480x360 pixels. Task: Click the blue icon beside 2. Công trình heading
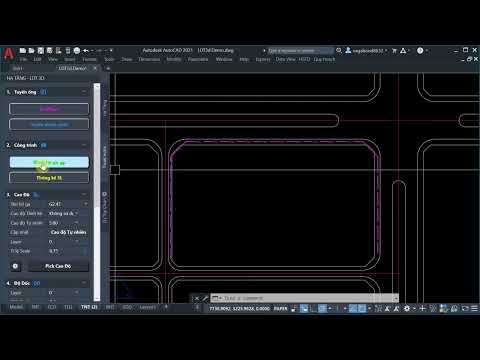point(44,145)
